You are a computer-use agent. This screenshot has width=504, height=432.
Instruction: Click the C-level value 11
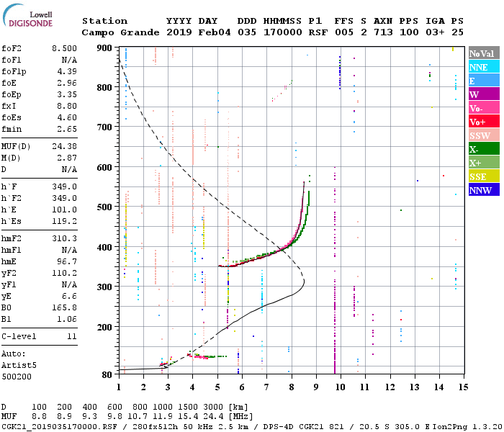72,336
